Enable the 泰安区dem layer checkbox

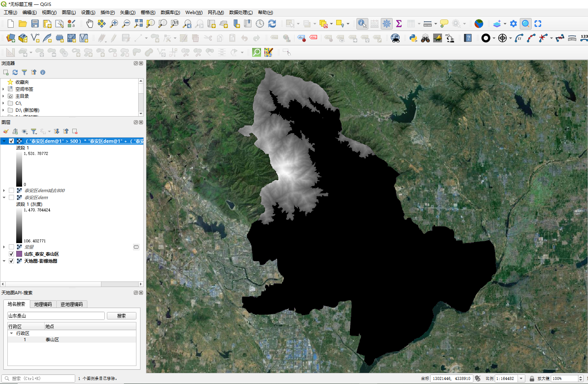click(11, 197)
